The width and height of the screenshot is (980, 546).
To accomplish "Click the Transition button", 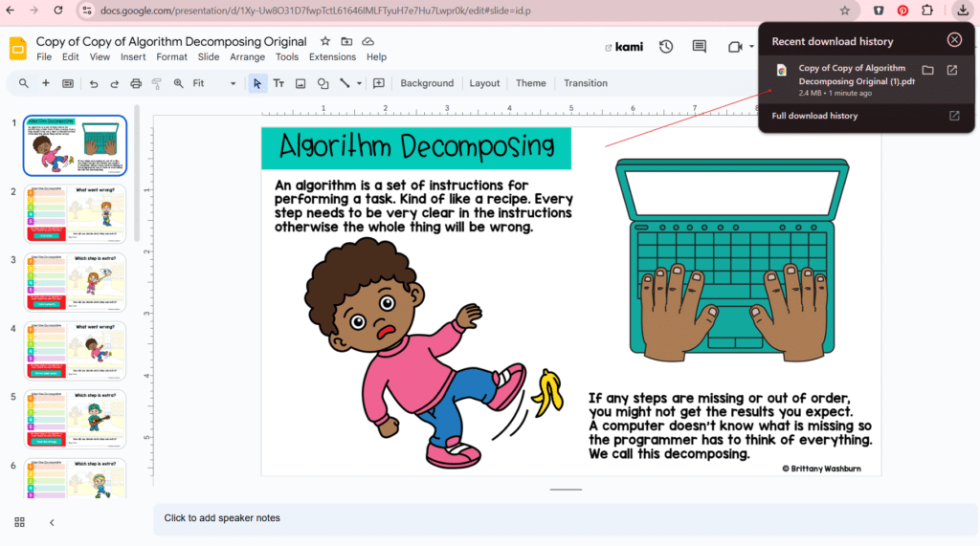I will coord(586,83).
